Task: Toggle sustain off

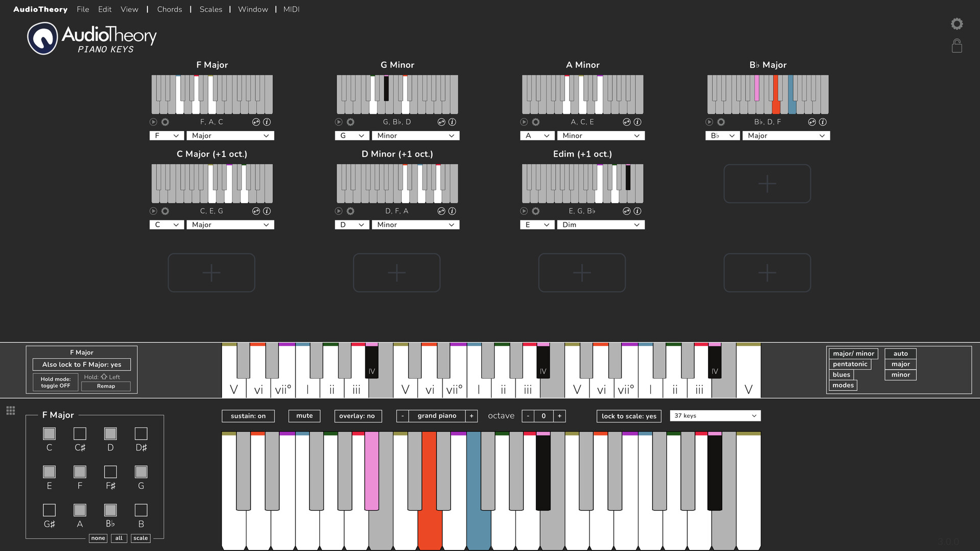Action: point(248,416)
